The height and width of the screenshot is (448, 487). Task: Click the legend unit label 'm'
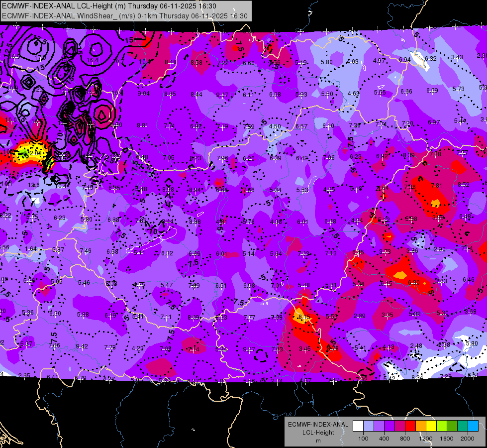tap(318, 441)
